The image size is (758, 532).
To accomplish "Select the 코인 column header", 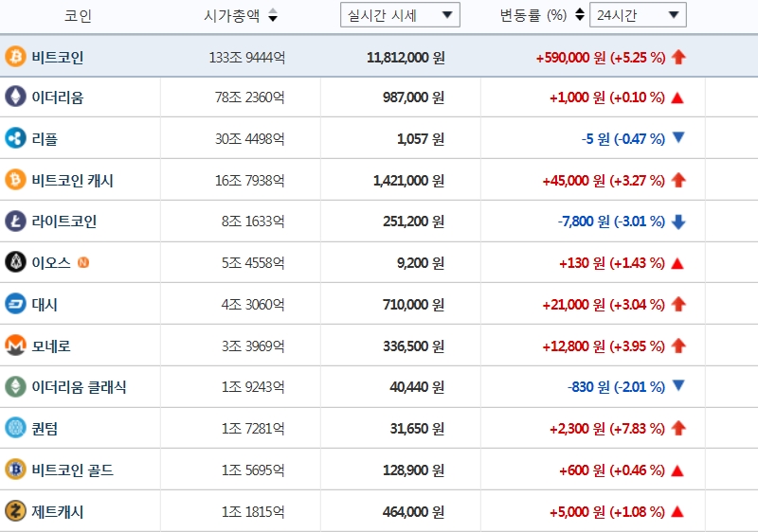I will [78, 15].
